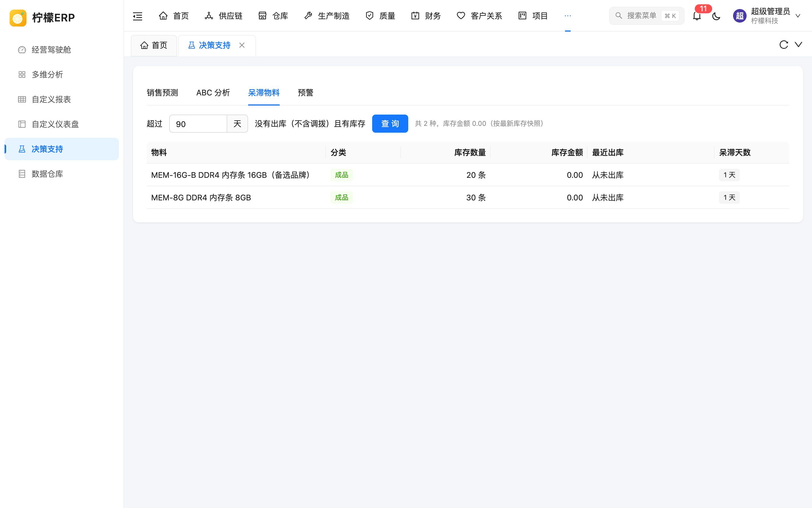
Task: Click 成品 tag in MEM-8G row
Action: click(342, 198)
